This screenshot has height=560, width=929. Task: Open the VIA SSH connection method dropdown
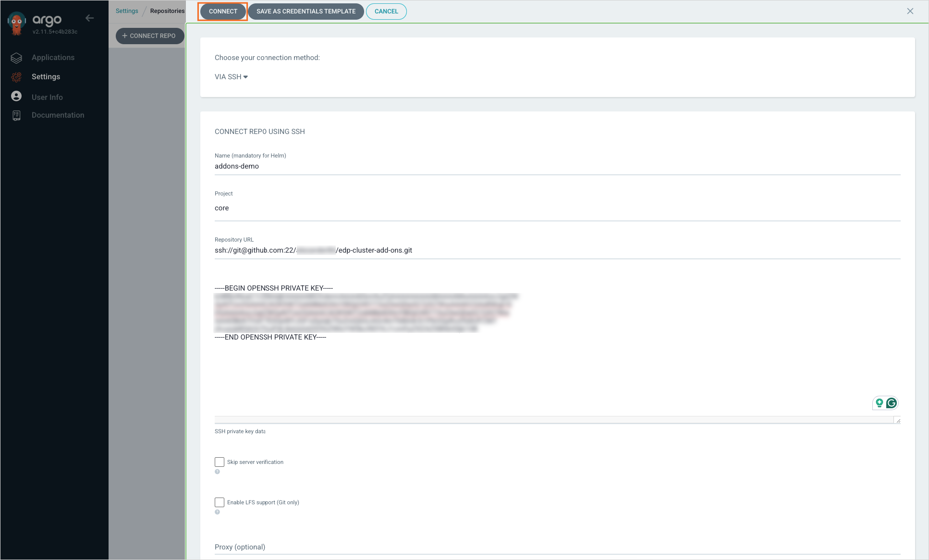coord(231,76)
